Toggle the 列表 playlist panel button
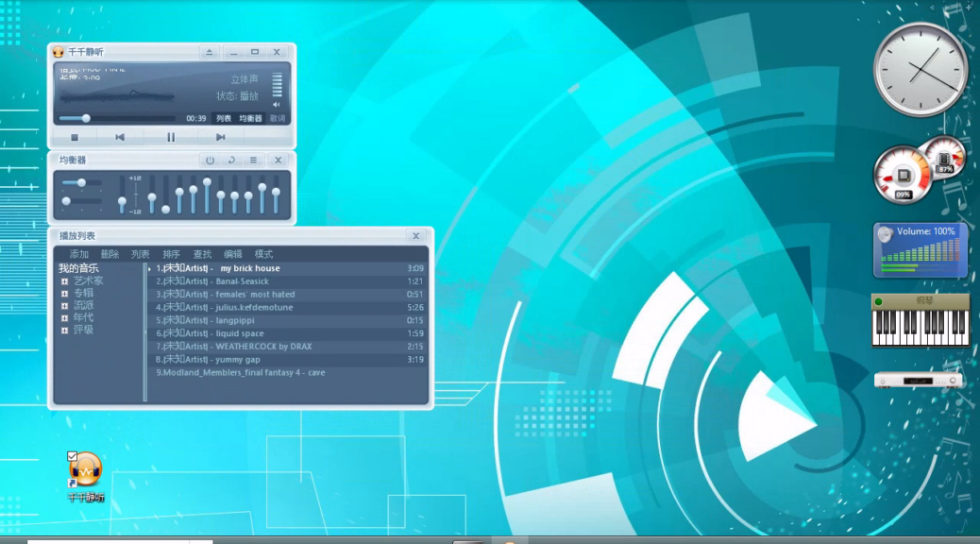This screenshot has width=980, height=544. coord(224,118)
